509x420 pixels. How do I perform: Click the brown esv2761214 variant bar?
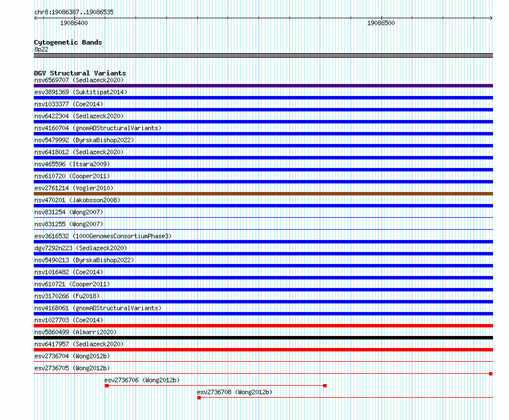tap(263, 194)
